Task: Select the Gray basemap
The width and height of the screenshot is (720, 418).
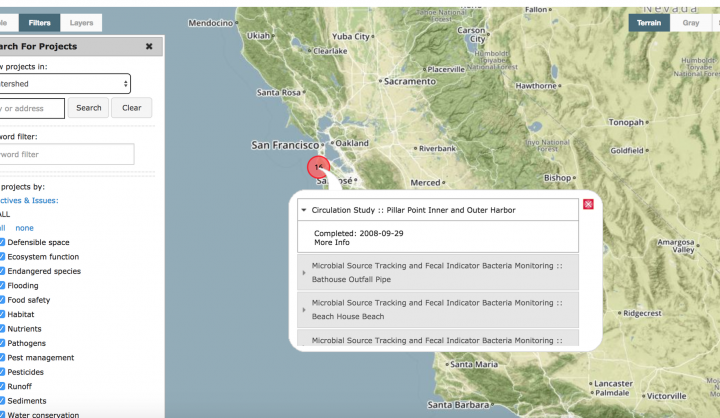Action: 691,23
